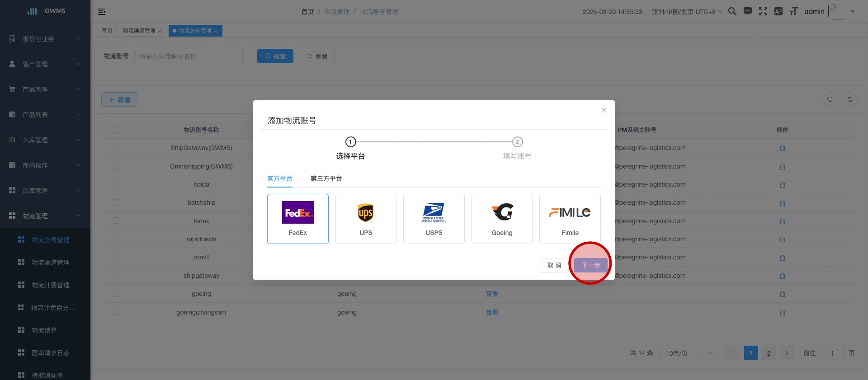Click the 重置 button
The width and height of the screenshot is (868, 380).
coord(317,56)
